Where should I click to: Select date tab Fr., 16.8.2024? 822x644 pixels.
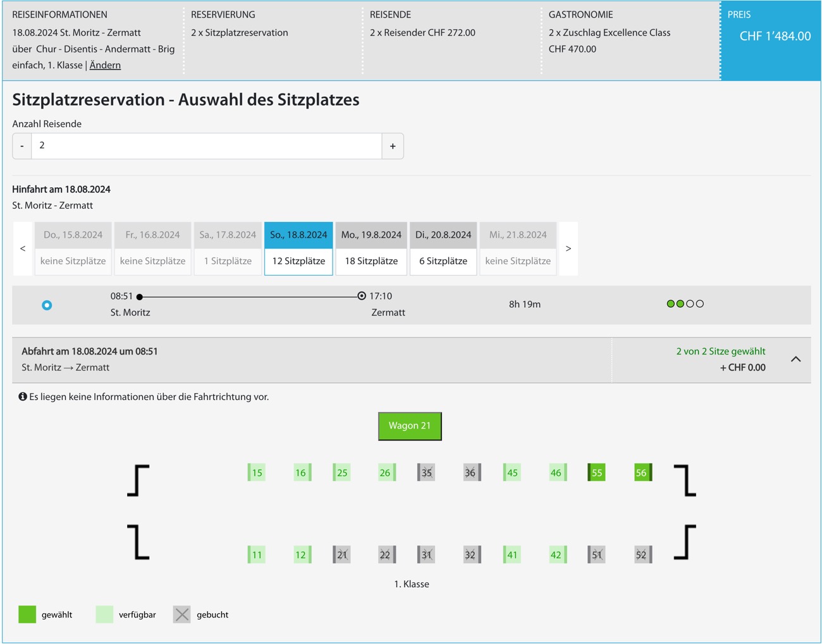153,248
